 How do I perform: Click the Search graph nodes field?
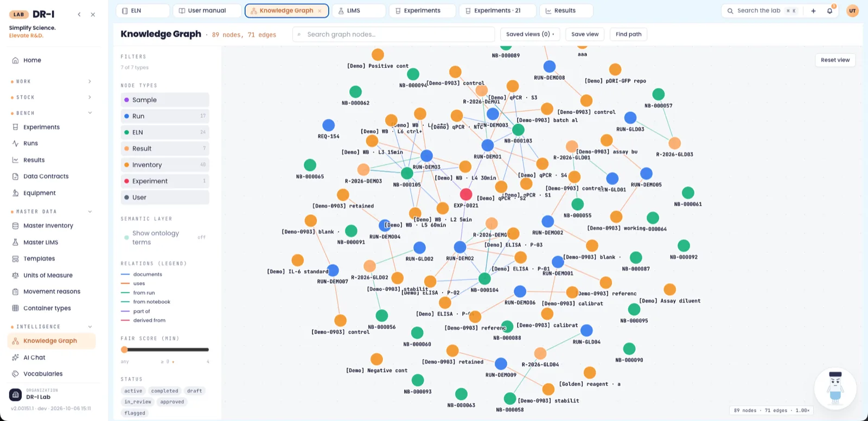click(394, 34)
